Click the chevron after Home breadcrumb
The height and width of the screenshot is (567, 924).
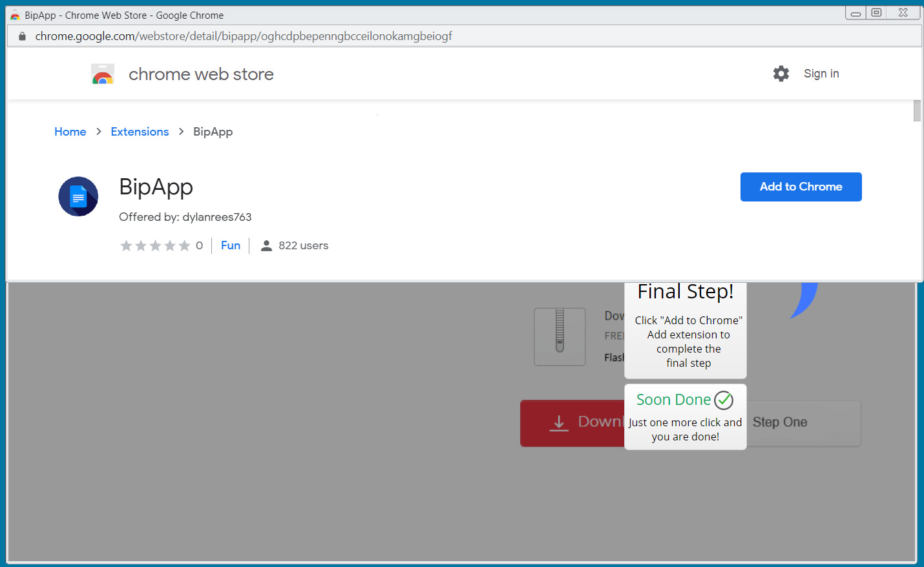coord(99,132)
